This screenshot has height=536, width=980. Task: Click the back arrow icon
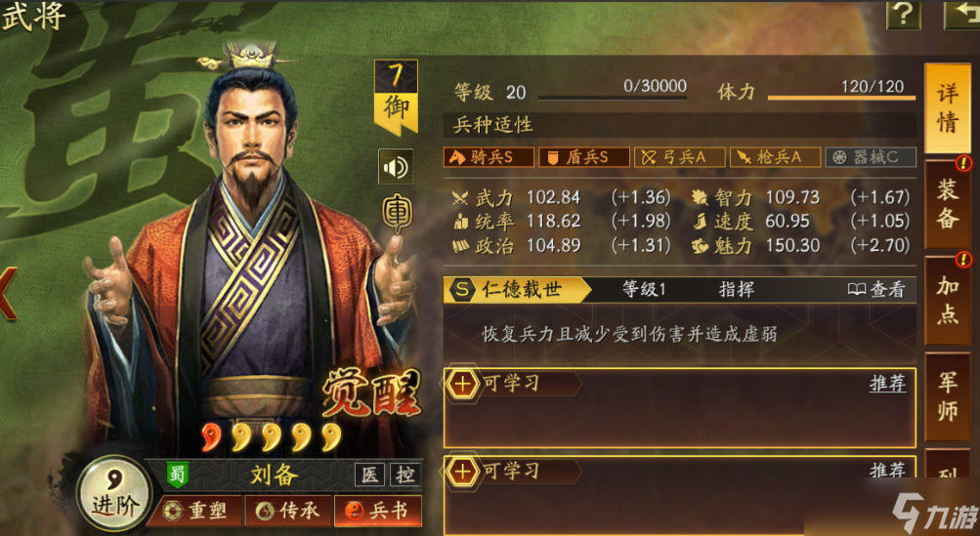961,15
